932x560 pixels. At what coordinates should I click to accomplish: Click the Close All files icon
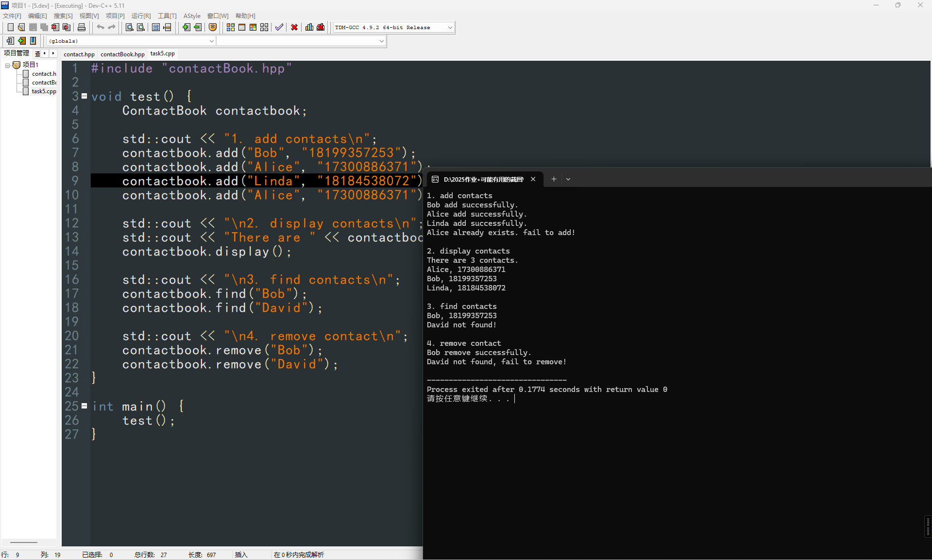(x=67, y=27)
